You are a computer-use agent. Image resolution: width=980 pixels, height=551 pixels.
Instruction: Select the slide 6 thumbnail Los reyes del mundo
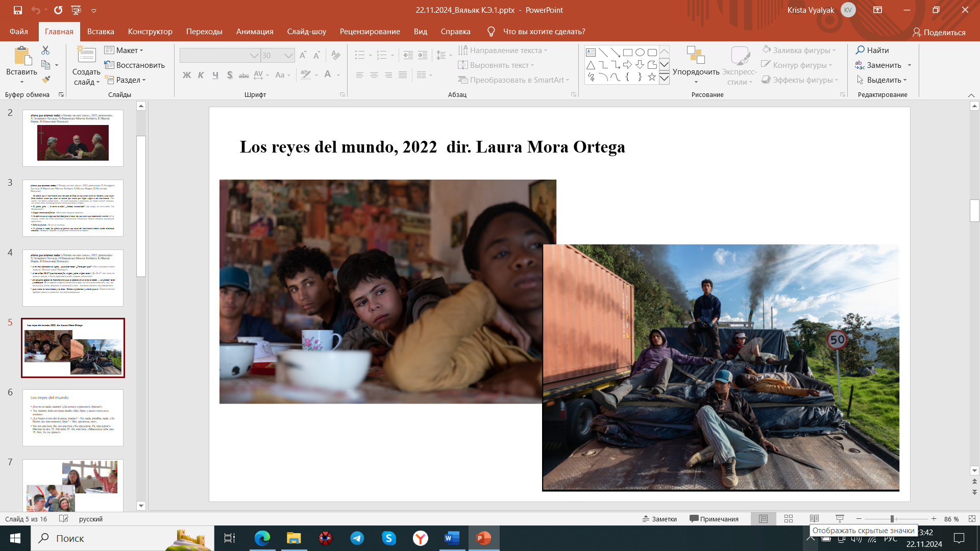73,418
